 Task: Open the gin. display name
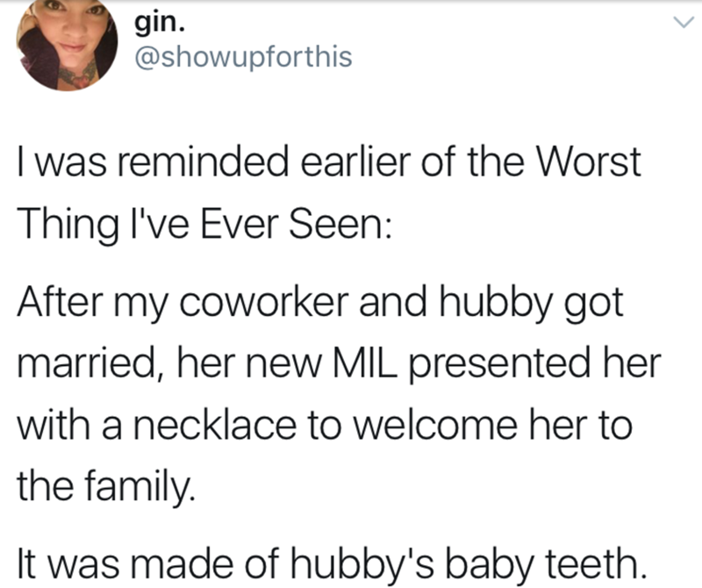click(160, 24)
